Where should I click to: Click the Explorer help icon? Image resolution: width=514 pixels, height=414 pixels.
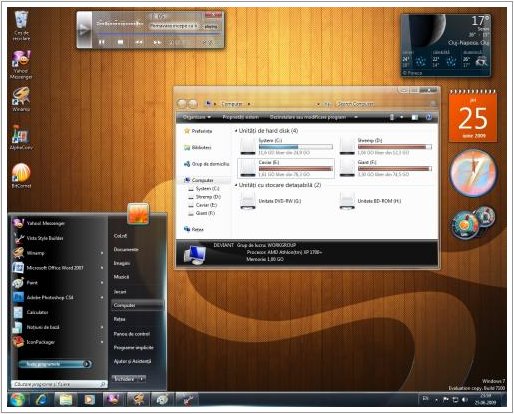pyautogui.click(x=429, y=117)
